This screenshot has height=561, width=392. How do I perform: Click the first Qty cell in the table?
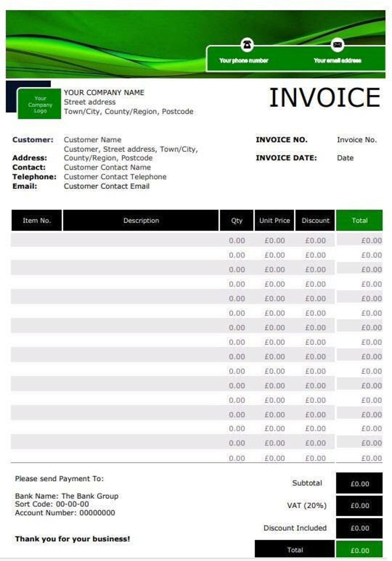coord(237,240)
